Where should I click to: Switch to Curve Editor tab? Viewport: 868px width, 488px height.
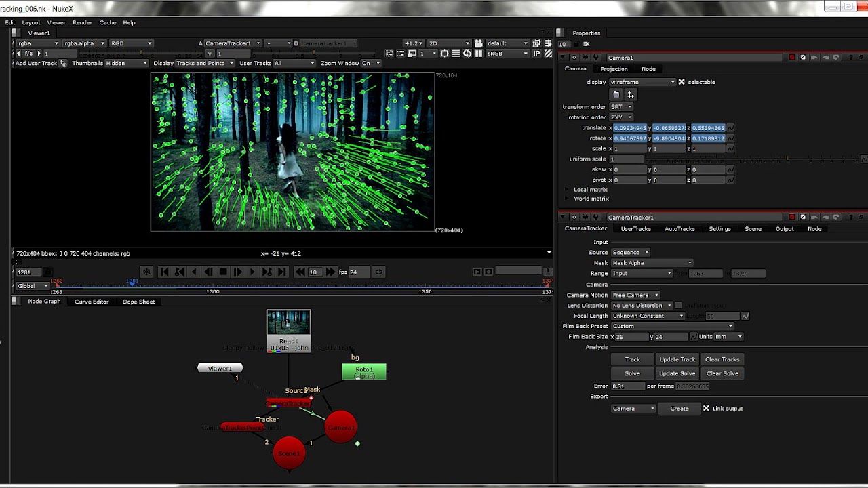click(92, 302)
